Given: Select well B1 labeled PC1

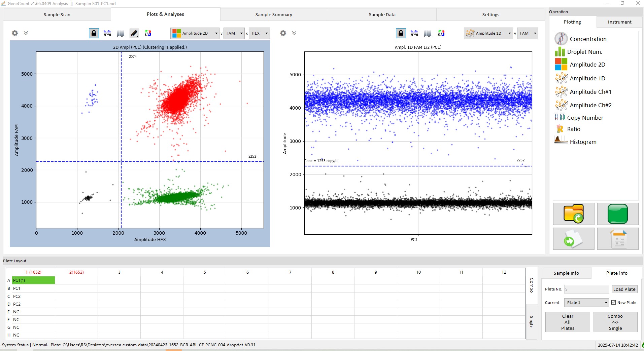Looking at the screenshot, I should point(33,288).
